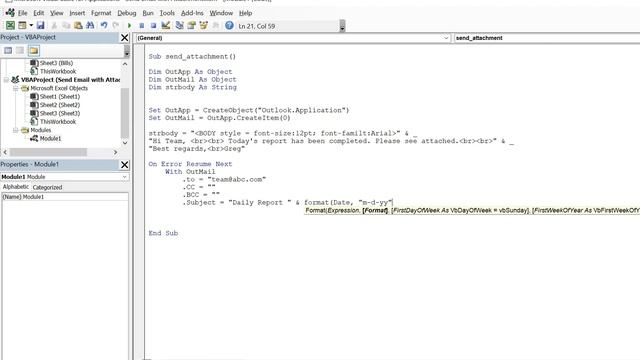Image resolution: width=640 pixels, height=360 pixels.
Task: Open Properties Window toolbar icon
Action: point(191,25)
